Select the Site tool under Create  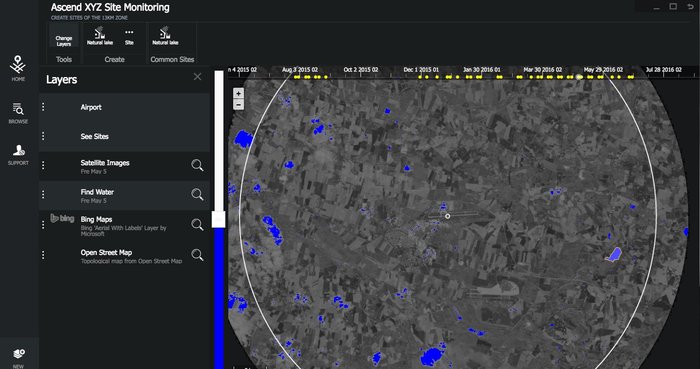129,37
